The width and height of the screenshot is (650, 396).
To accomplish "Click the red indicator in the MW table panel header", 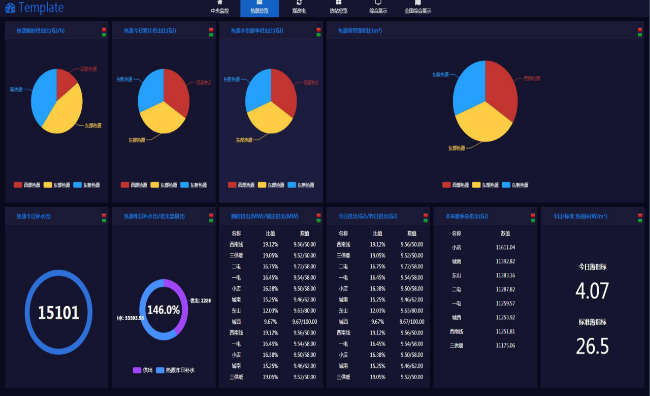I will [318, 215].
